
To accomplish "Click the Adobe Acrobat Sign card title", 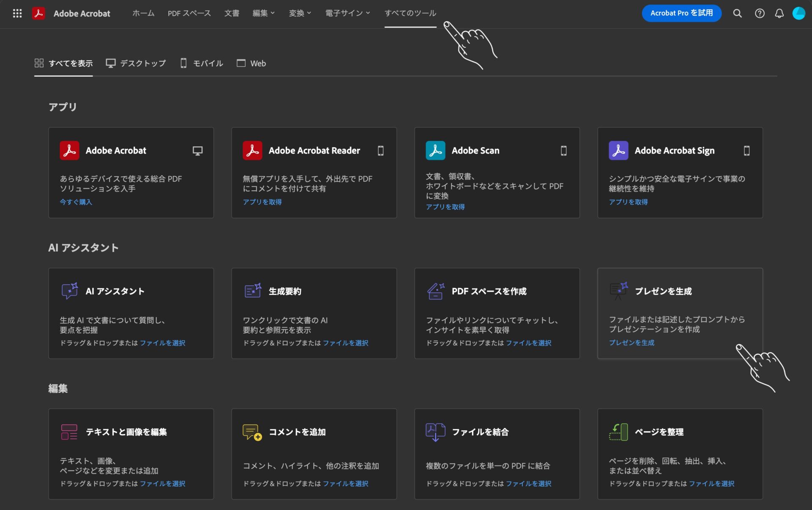I will (675, 151).
